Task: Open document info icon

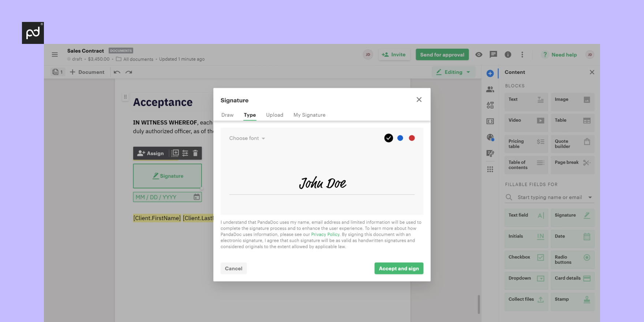Action: [508, 55]
